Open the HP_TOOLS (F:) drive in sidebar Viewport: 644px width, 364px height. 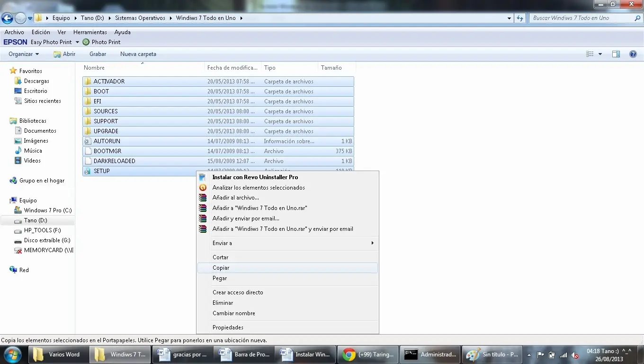tap(42, 230)
